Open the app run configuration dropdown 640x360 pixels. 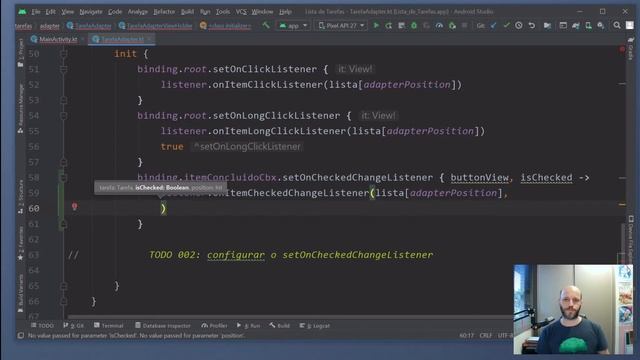click(293, 26)
